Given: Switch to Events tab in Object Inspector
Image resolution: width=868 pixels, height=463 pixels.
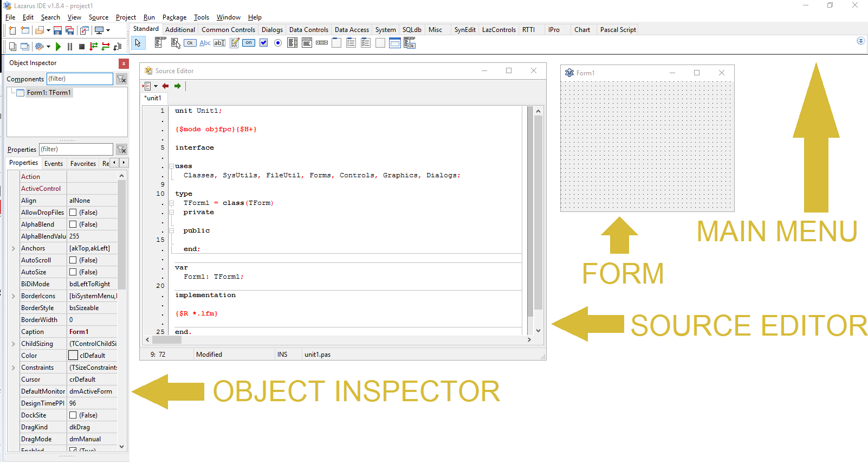Looking at the screenshot, I should pos(54,163).
